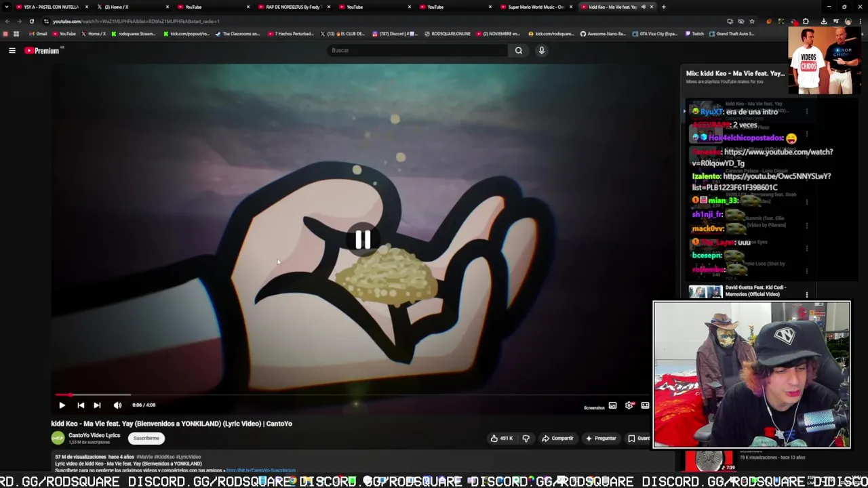Open the CantoYo Video Lyrics channel name
Image resolution: width=868 pixels, height=488 pixels.
pos(94,435)
